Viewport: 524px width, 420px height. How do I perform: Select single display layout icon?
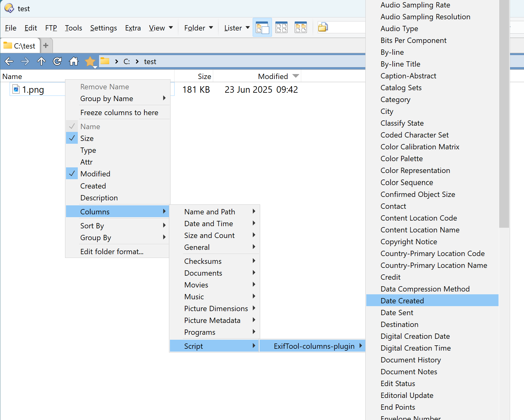pos(262,28)
